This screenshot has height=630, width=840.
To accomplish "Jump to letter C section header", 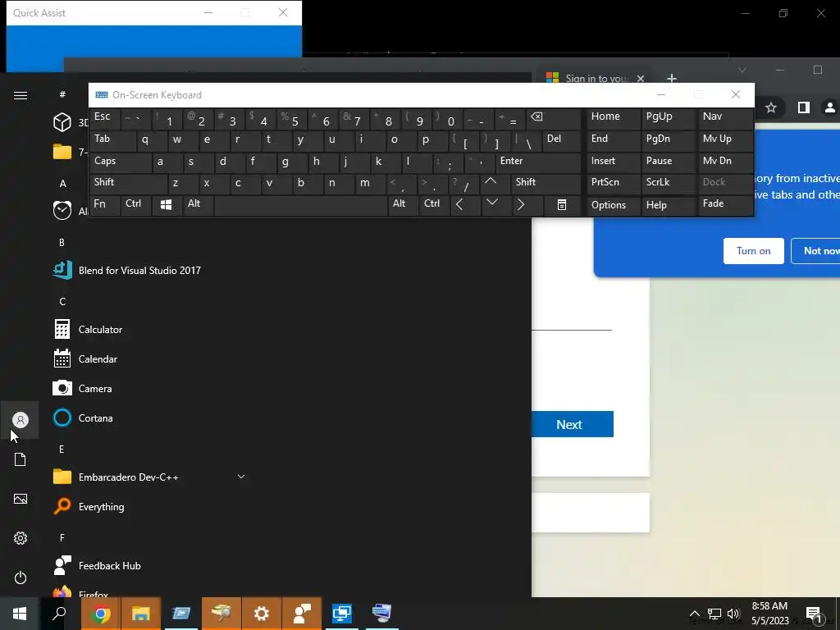I will tap(62, 302).
